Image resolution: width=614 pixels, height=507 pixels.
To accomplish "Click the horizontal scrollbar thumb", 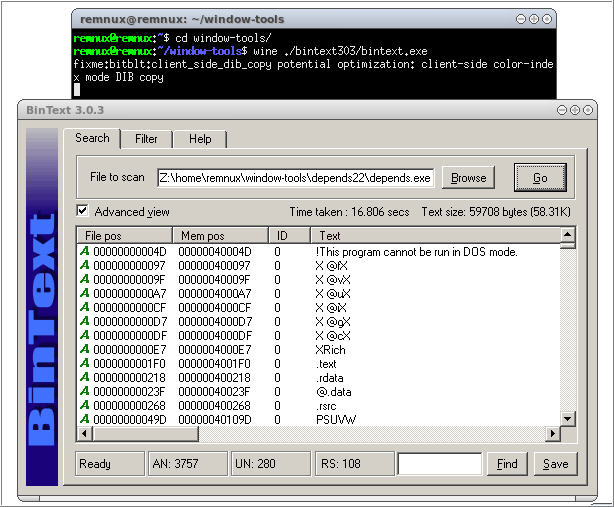I will (145, 433).
